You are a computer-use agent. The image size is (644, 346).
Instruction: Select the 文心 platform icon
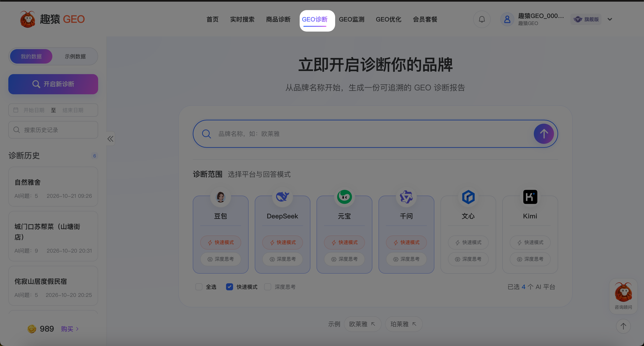[468, 197]
